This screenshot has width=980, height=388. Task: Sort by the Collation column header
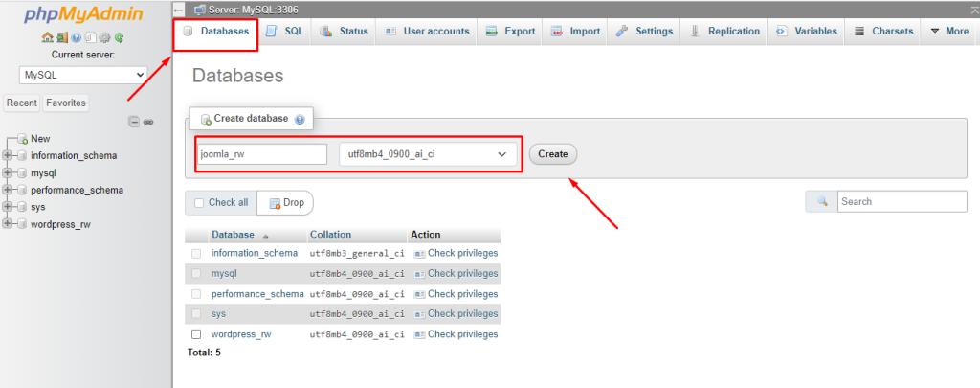point(330,235)
